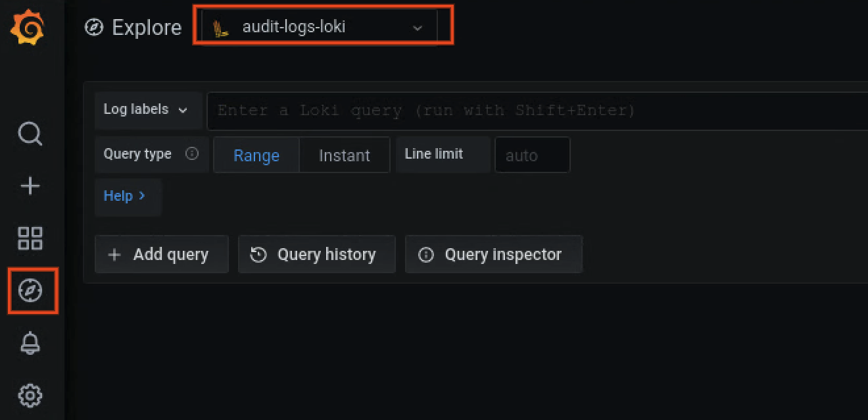The image size is (868, 420).
Task: Keep Range query type selected
Action: pyautogui.click(x=256, y=155)
